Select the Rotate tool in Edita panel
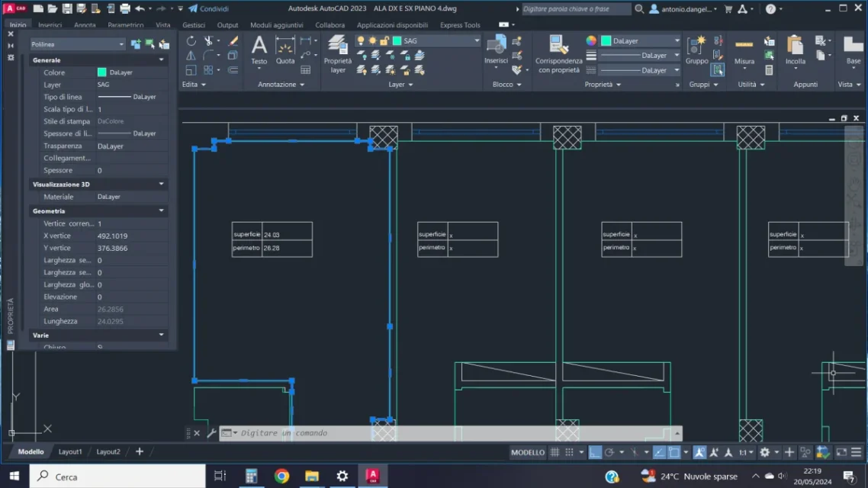Viewport: 868px width, 488px height. pyautogui.click(x=191, y=41)
